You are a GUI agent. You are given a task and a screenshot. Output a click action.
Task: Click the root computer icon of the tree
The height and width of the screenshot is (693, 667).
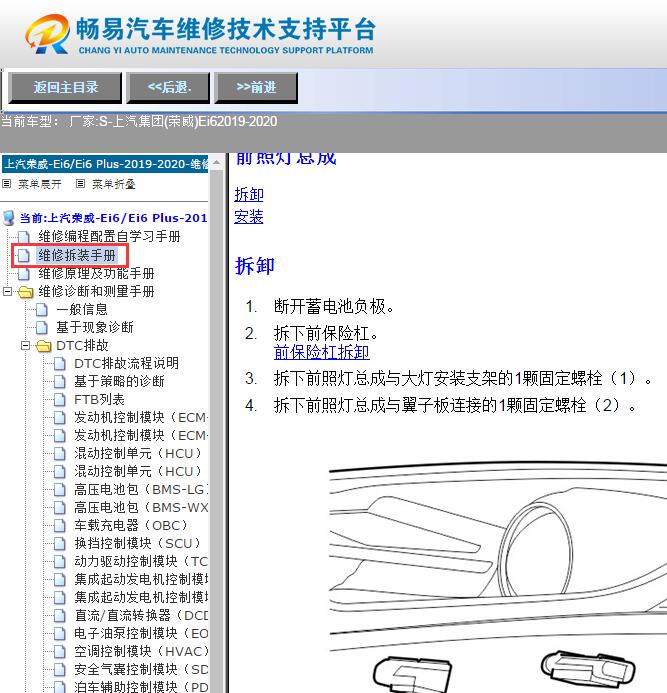[8, 218]
